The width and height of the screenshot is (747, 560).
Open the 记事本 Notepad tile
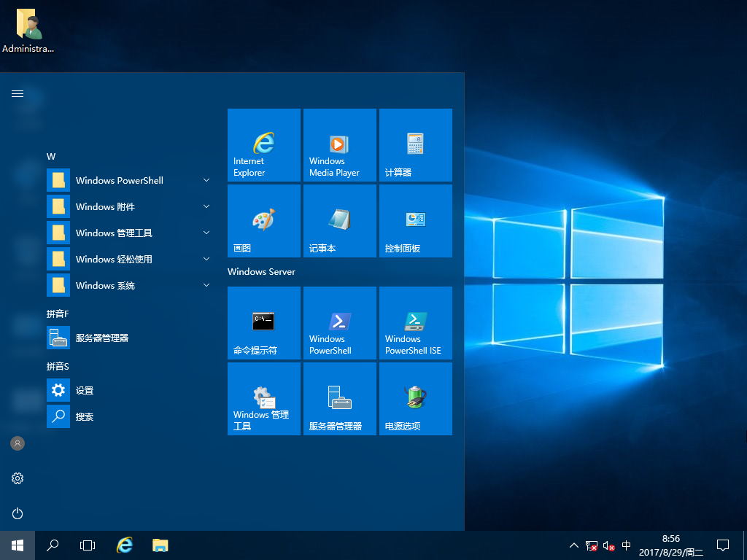340,220
